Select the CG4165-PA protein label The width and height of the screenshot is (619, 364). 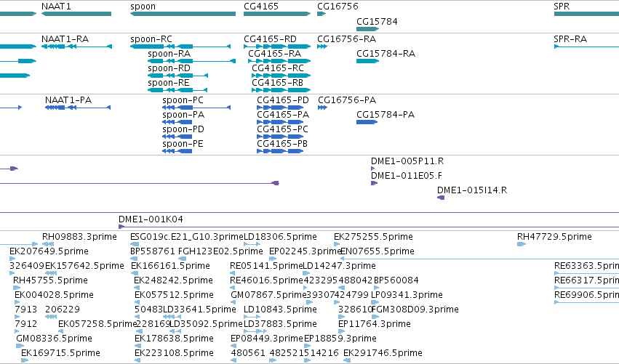tap(283, 115)
